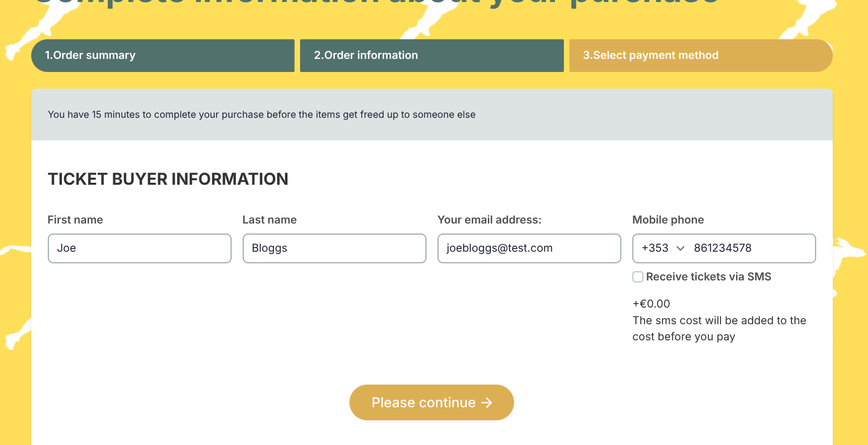The image size is (868, 445).
Task: Click the Receive tickets via SMS label
Action: [x=708, y=277]
